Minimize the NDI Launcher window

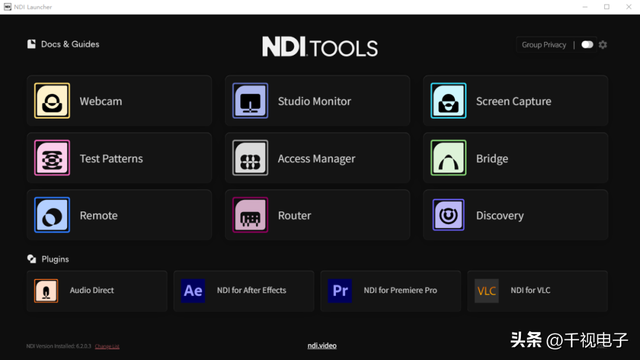(x=584, y=7)
